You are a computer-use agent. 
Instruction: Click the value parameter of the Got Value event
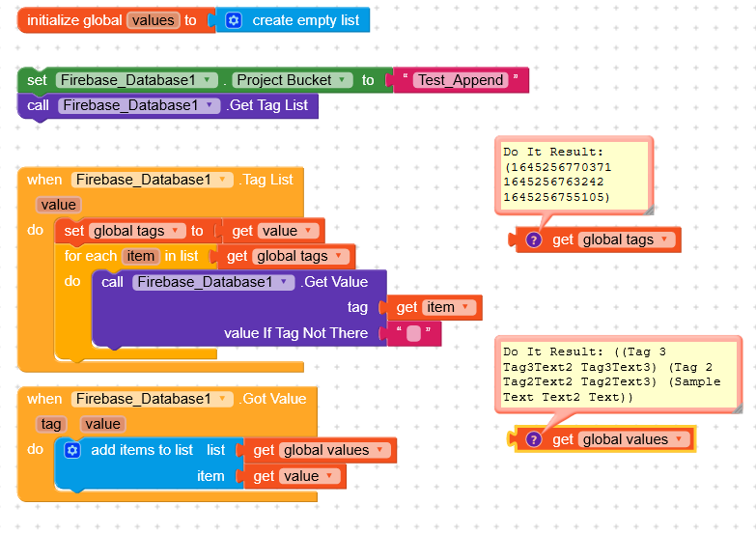(102, 424)
